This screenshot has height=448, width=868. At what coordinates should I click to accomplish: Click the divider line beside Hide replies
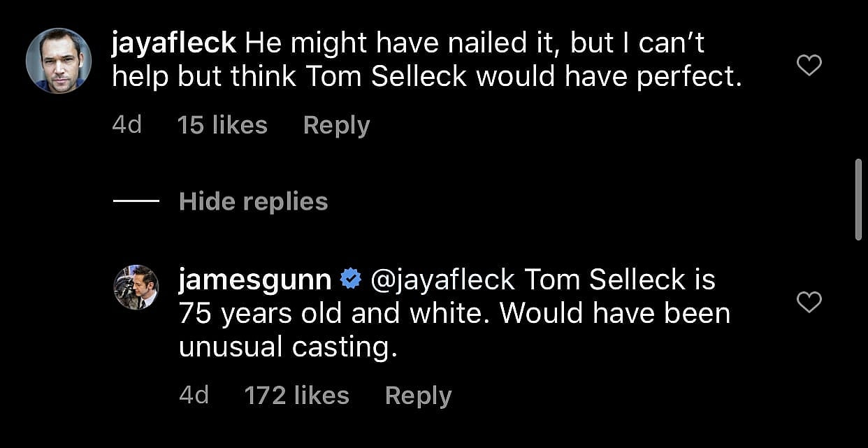(x=137, y=201)
